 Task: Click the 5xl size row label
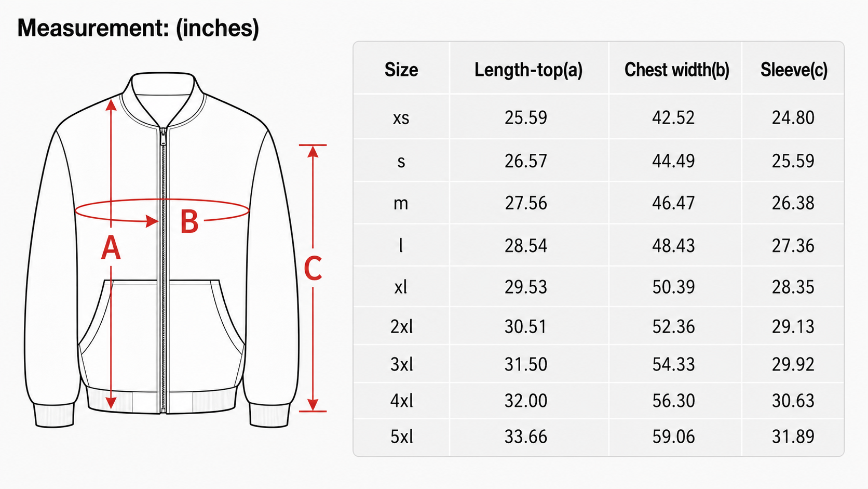click(x=402, y=437)
